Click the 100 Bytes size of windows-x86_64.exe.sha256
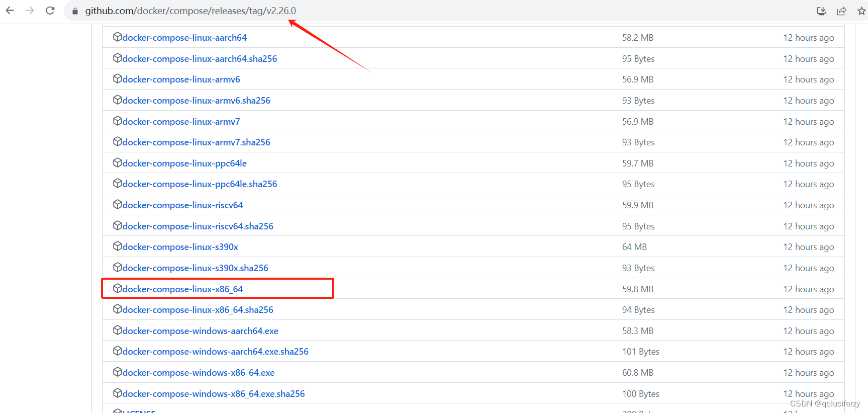Screen dimensions: 868x413 (x=641, y=394)
